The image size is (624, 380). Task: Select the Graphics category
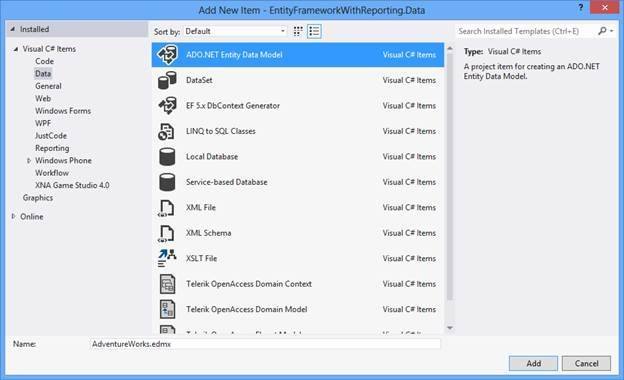38,198
